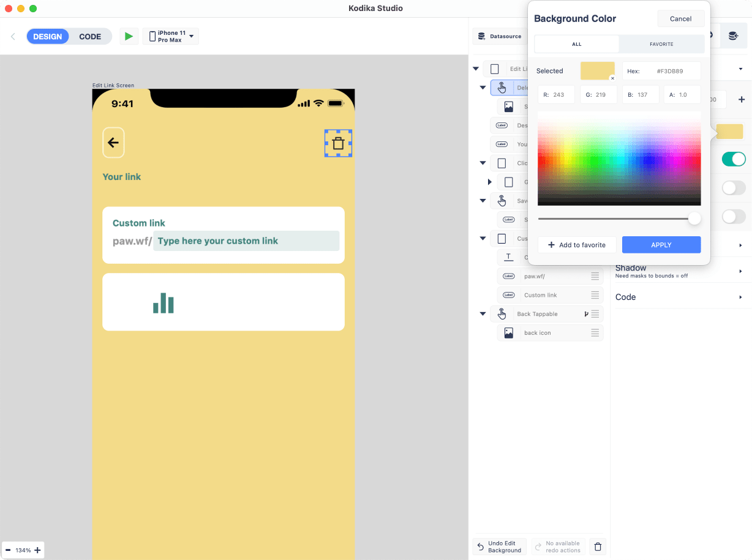Expand the Code section
Viewport: 752px width, 560px height.
679,297
